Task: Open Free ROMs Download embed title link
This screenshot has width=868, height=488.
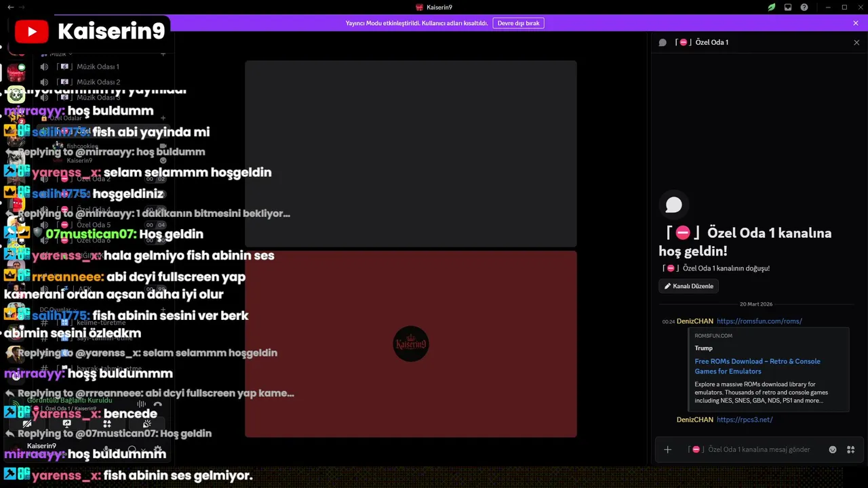Action: (757, 366)
